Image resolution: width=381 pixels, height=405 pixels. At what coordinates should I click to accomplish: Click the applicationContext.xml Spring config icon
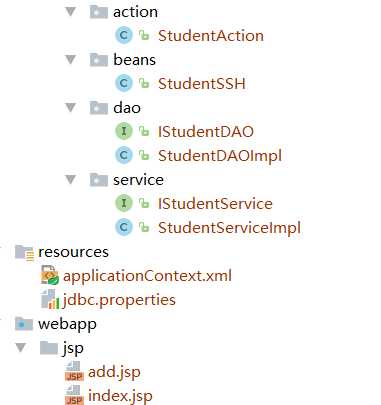click(x=50, y=275)
